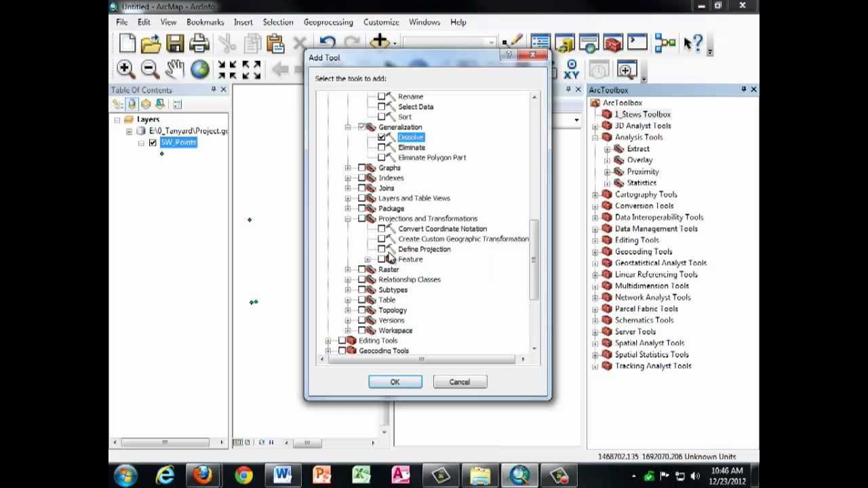Click the Save disk icon
This screenshot has height=488, width=868.
175,44
